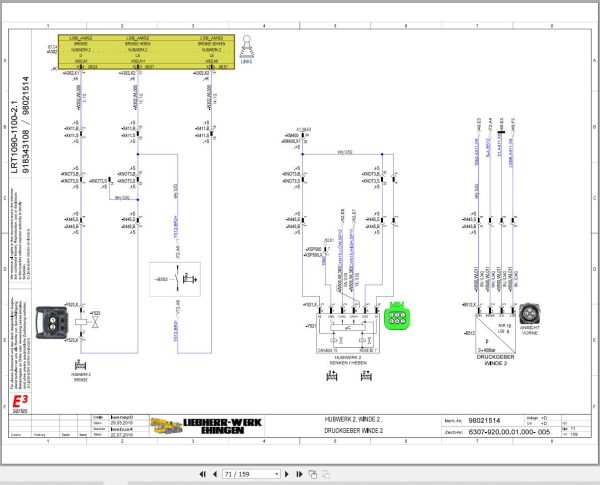This screenshot has height=485, width=600.
Task: Click the greyed-out next view icon
Action: point(326,474)
